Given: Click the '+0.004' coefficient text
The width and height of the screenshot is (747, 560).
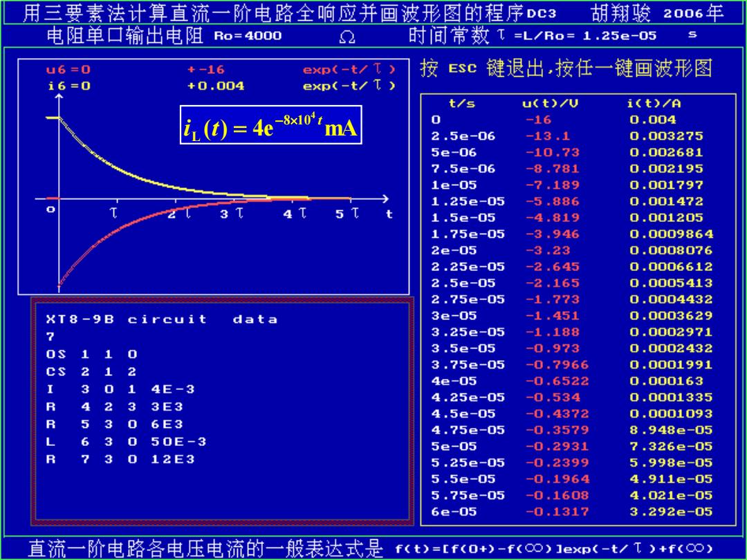Looking at the screenshot, I should (216, 86).
